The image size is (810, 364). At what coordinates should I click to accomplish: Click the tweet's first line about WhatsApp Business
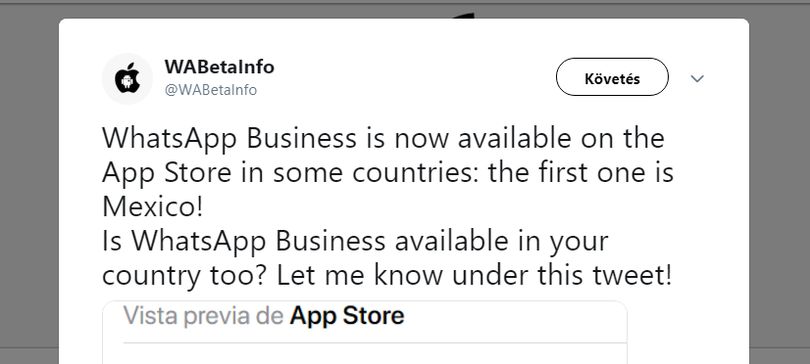(383, 138)
